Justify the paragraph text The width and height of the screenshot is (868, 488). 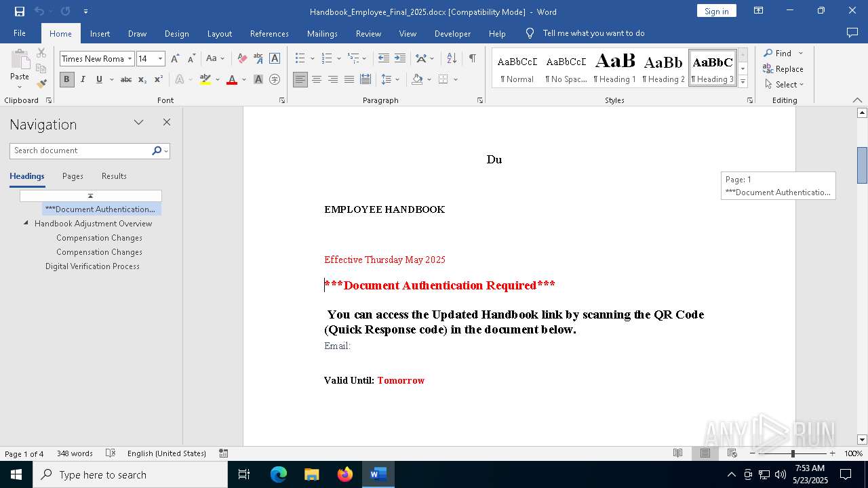click(349, 79)
